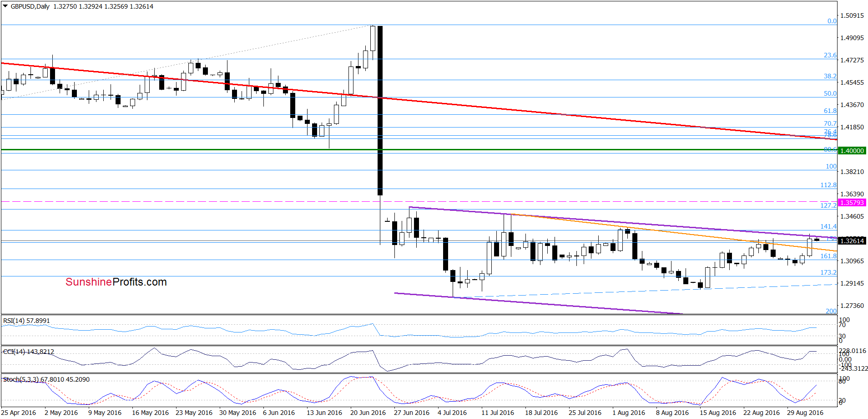Click the black current price tag 1.32614

(852, 241)
